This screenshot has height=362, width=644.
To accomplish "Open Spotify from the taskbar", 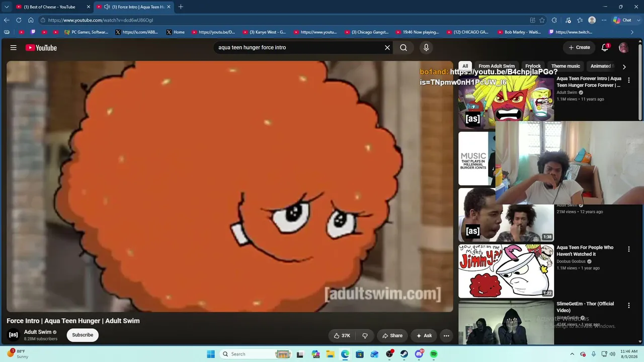I will pos(434,354).
